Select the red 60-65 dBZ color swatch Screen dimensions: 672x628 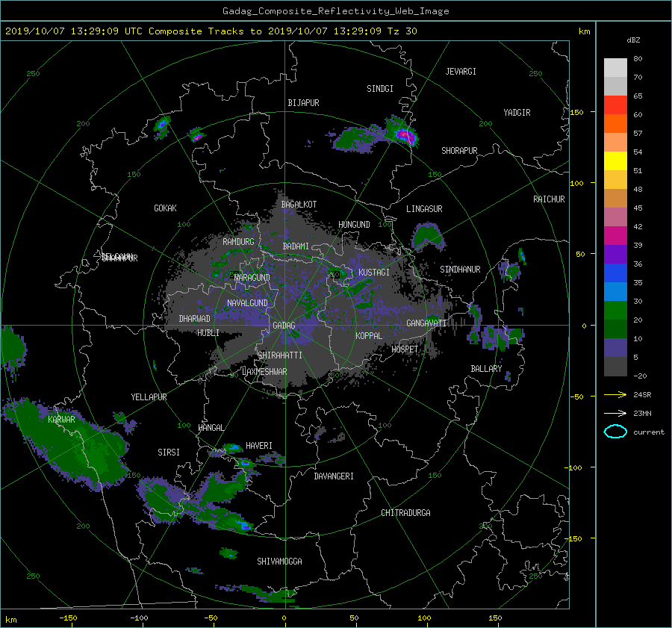click(615, 105)
